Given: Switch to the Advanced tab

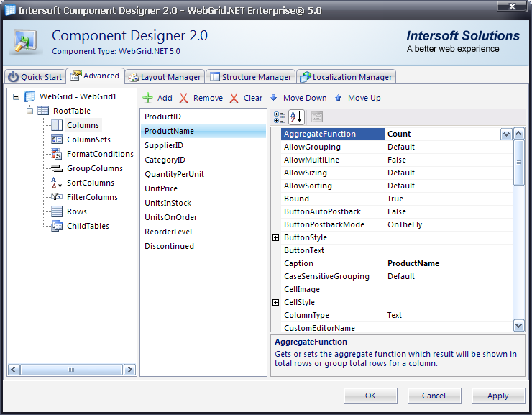Looking at the screenshot, I should 96,76.
